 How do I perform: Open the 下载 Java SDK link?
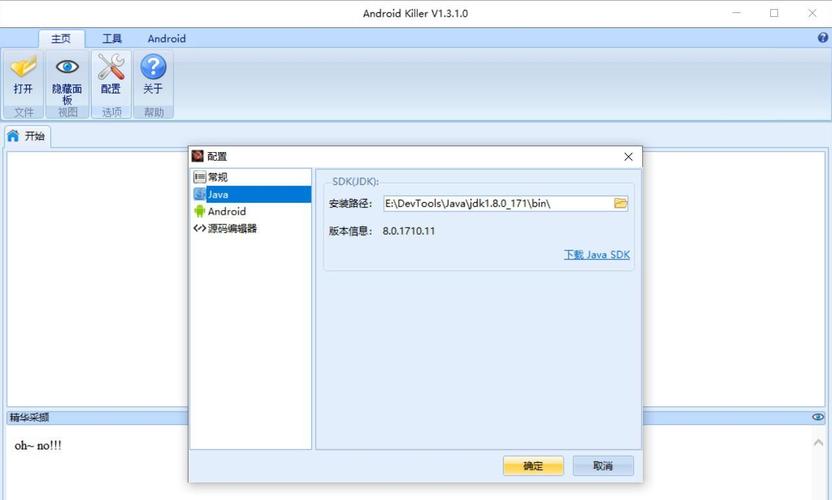click(596, 255)
